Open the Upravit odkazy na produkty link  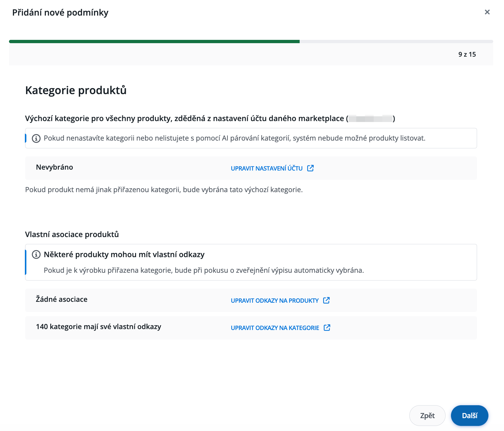pyautogui.click(x=274, y=301)
